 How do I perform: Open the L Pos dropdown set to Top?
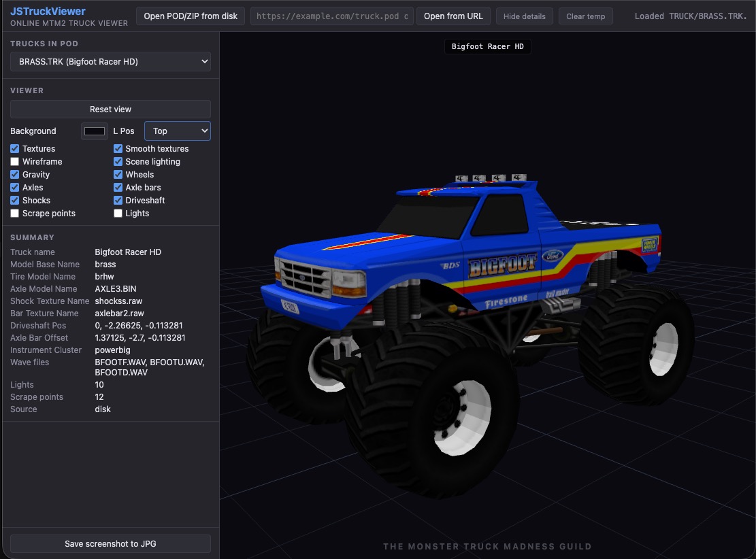click(178, 131)
